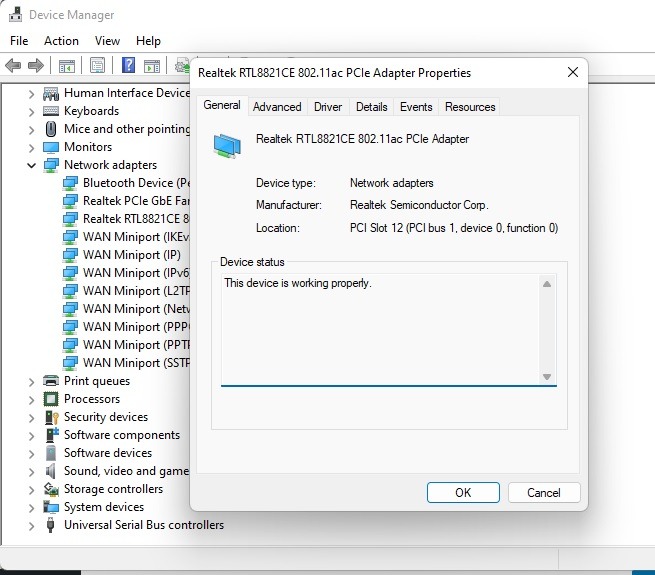The width and height of the screenshot is (655, 575).
Task: Expand the Universal Serial Bus controllers node
Action: point(31,525)
